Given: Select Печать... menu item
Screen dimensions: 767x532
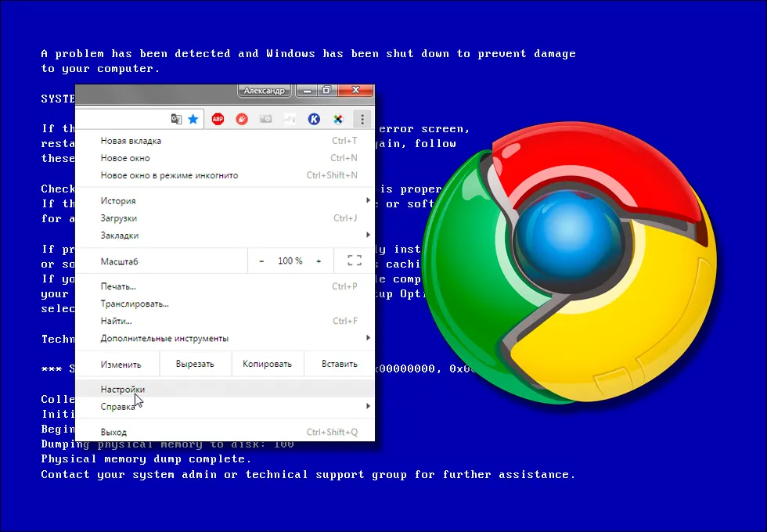Looking at the screenshot, I should 225,286.
